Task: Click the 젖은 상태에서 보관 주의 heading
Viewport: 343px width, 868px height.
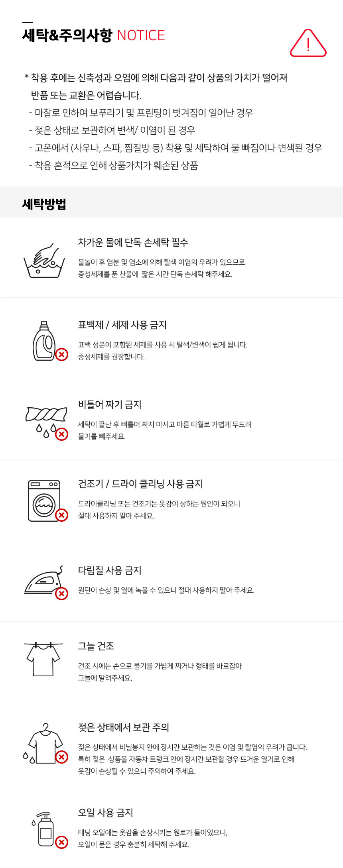Action: point(123,727)
